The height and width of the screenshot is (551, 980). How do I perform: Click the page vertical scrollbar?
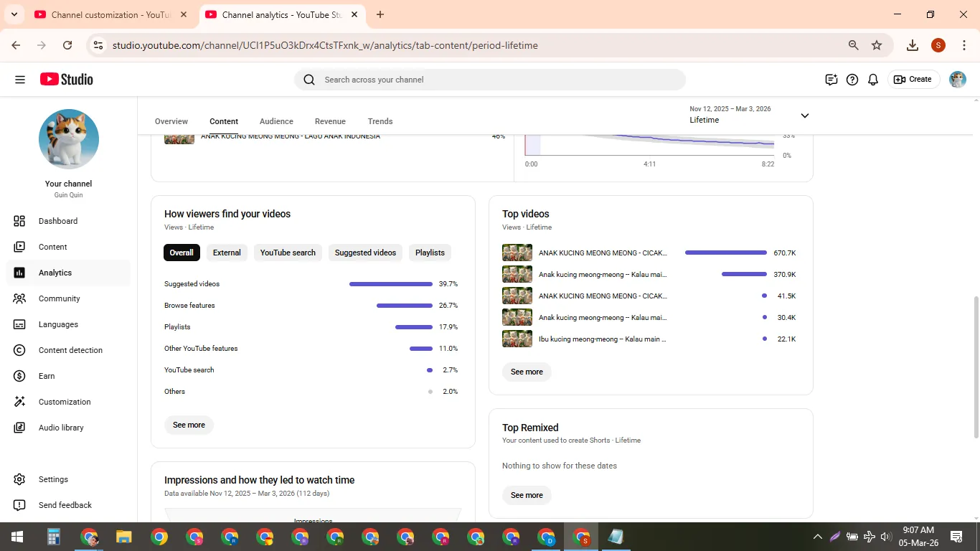975,366
